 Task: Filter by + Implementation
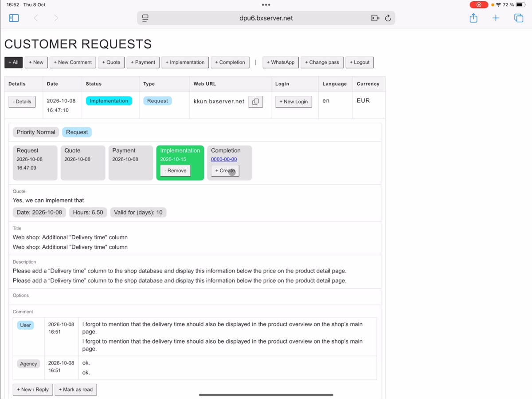pos(185,62)
